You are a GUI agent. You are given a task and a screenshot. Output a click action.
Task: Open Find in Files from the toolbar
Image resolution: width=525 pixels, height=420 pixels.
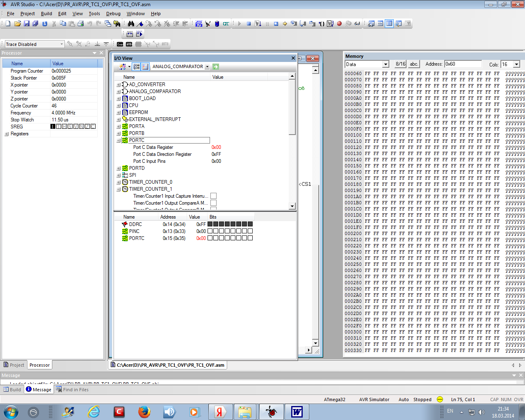[x=117, y=24]
